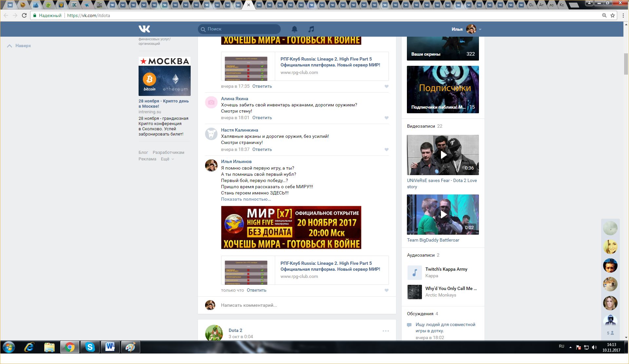Screen dimensions: 629x364
Task: Open the notifications bell
Action: tap(295, 29)
